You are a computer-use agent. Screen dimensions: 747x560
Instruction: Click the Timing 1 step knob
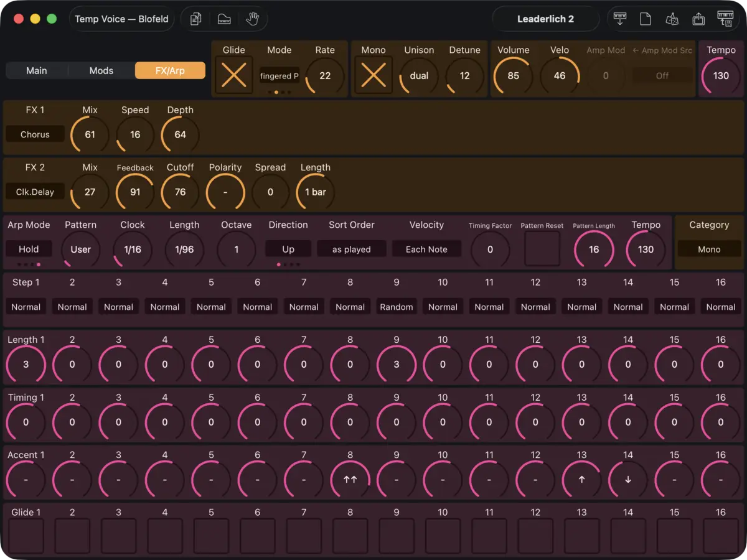tap(26, 422)
